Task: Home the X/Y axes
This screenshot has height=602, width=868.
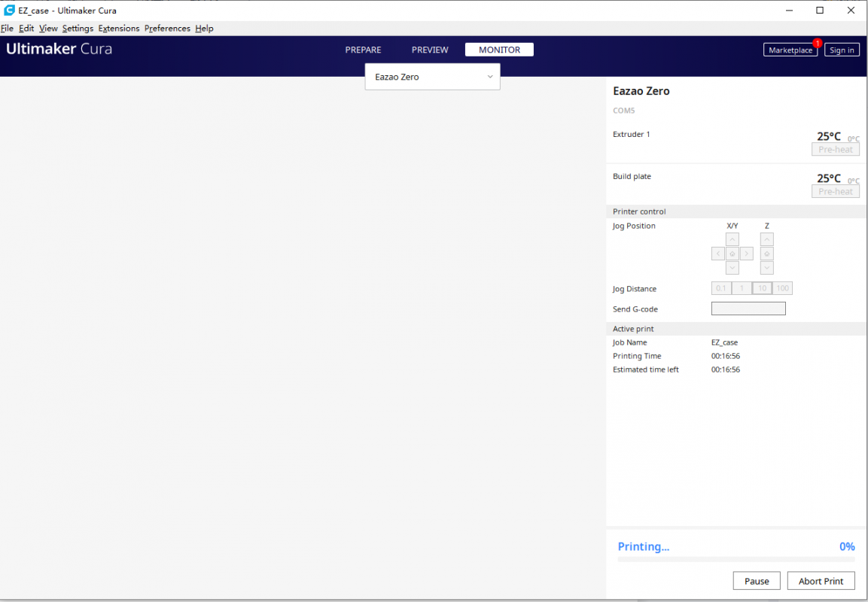Action: point(732,254)
